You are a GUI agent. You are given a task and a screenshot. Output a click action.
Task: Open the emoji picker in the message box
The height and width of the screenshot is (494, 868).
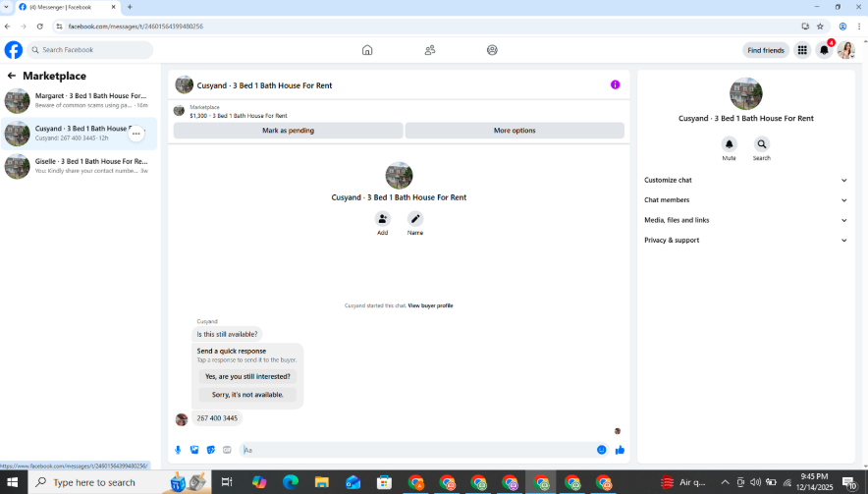pyautogui.click(x=602, y=450)
